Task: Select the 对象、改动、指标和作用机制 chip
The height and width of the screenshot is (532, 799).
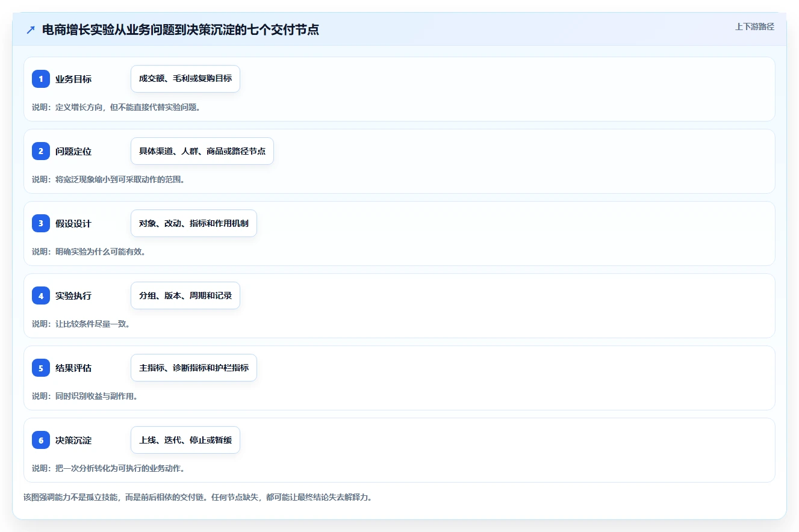Action: 194,223
